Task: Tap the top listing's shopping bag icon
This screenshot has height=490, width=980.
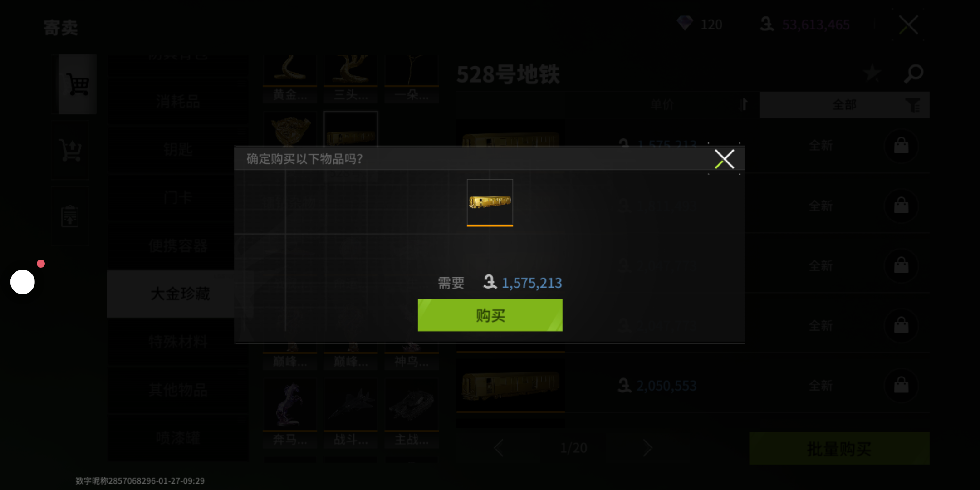Action: 901,146
